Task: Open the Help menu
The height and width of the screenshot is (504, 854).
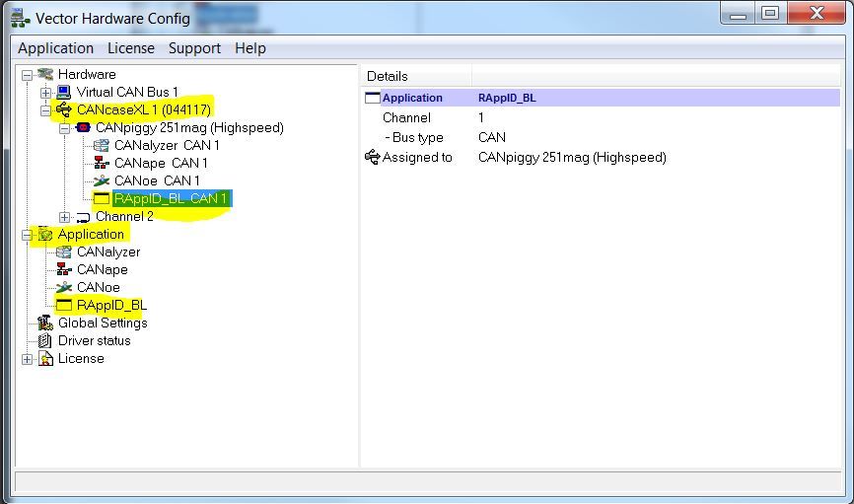Action: coord(250,48)
